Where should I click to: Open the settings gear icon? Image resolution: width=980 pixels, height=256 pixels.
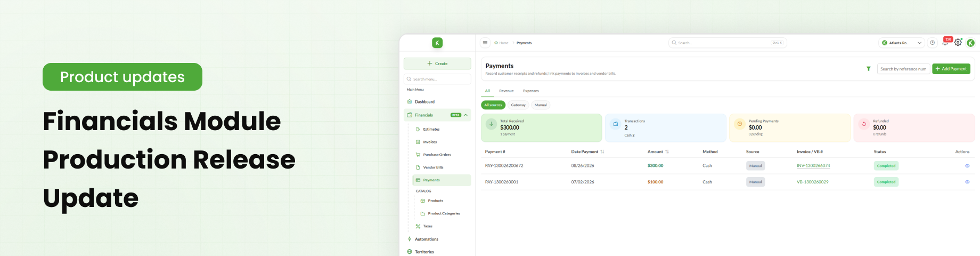click(958, 43)
